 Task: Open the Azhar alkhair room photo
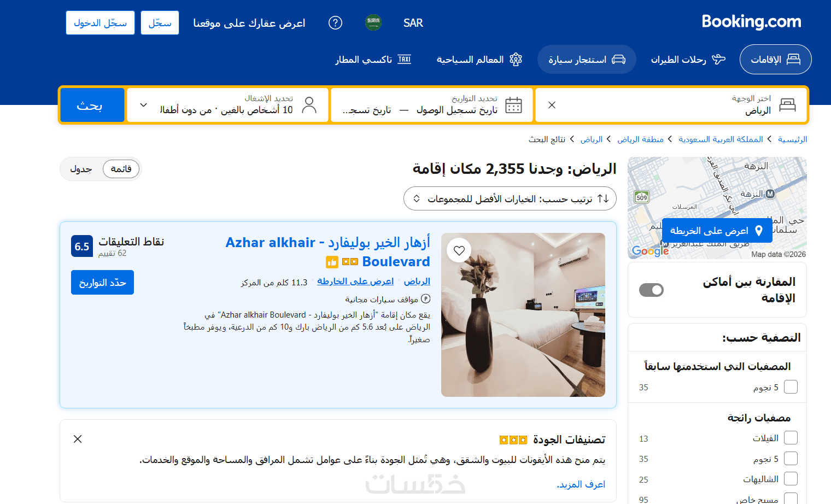(523, 315)
